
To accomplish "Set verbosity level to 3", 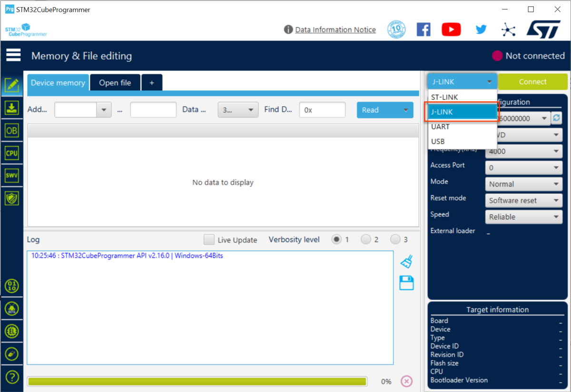I will point(395,239).
